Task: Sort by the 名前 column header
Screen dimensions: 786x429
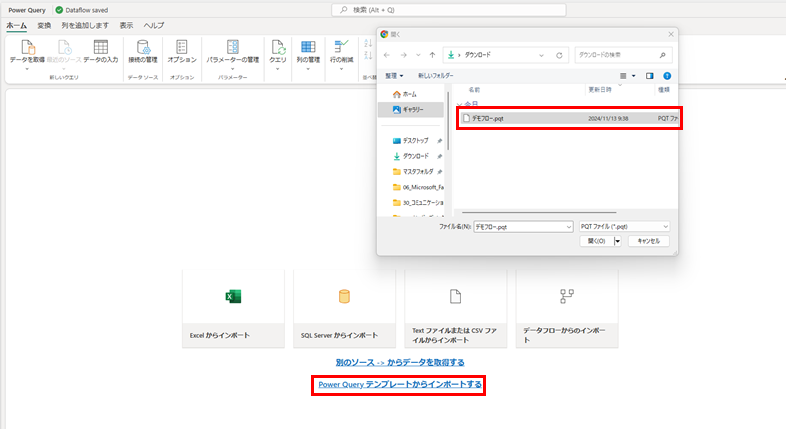Action: point(474,90)
